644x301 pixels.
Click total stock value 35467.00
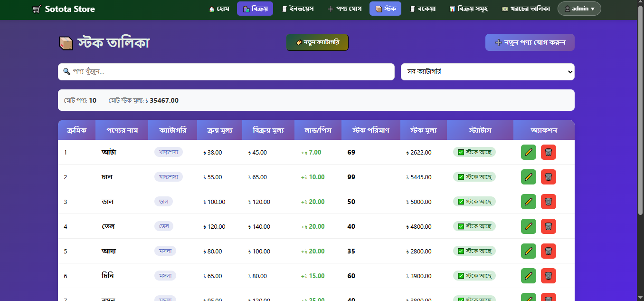click(164, 100)
